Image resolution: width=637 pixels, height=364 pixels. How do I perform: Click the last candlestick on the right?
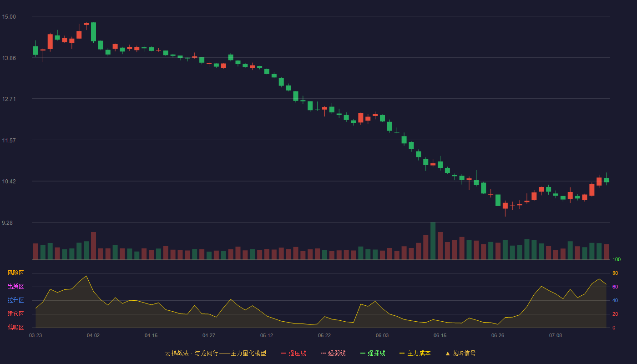click(x=606, y=179)
